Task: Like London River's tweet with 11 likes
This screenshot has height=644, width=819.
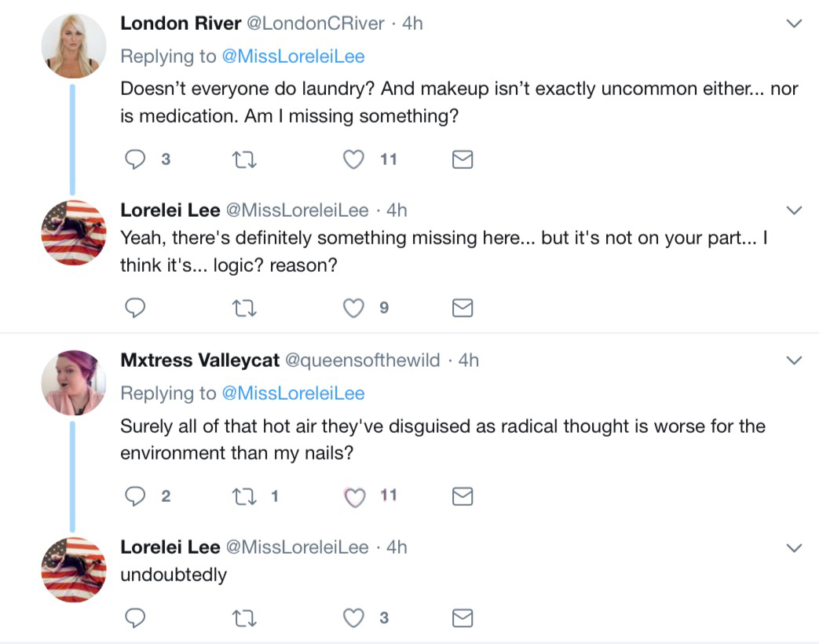Action: click(353, 159)
